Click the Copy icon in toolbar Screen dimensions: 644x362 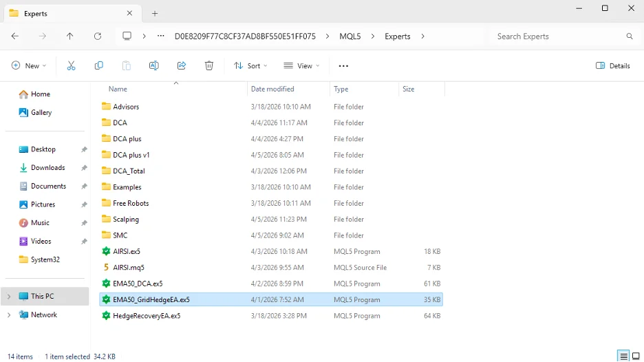tap(99, 65)
